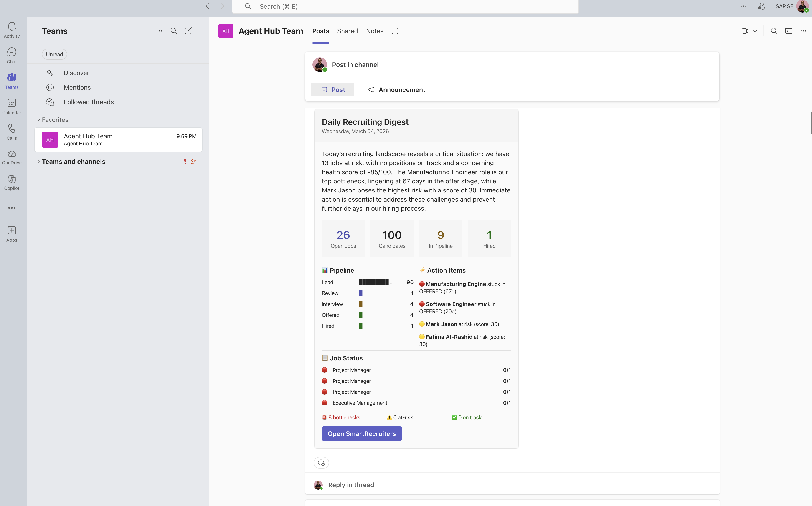Select the Posts tab

[321, 31]
